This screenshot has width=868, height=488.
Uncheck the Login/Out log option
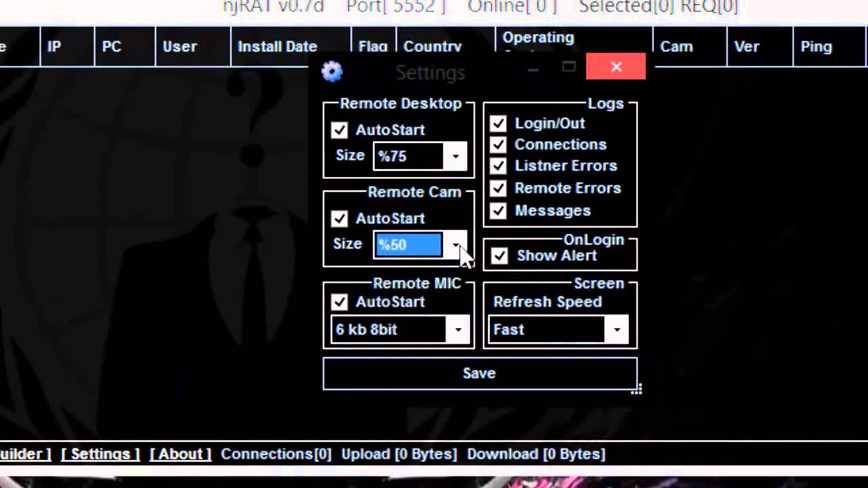coord(498,123)
